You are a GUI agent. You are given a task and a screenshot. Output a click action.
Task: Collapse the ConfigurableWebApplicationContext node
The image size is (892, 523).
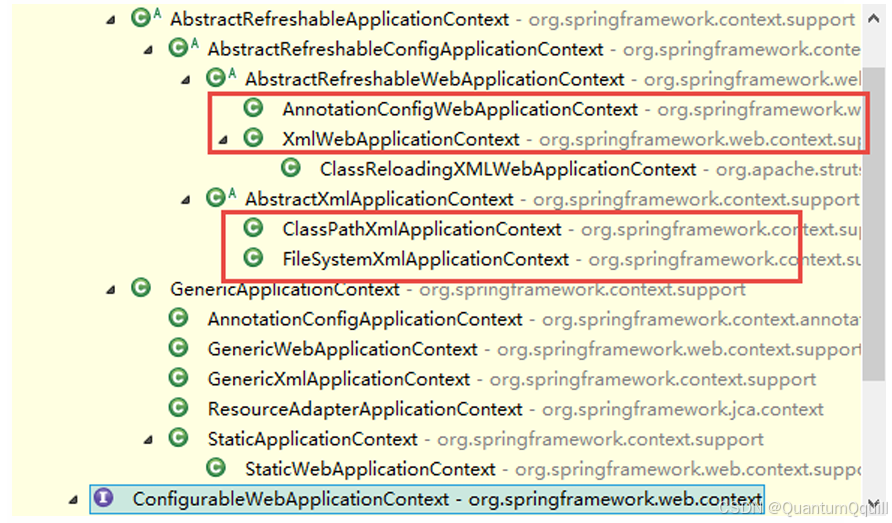click(x=73, y=500)
